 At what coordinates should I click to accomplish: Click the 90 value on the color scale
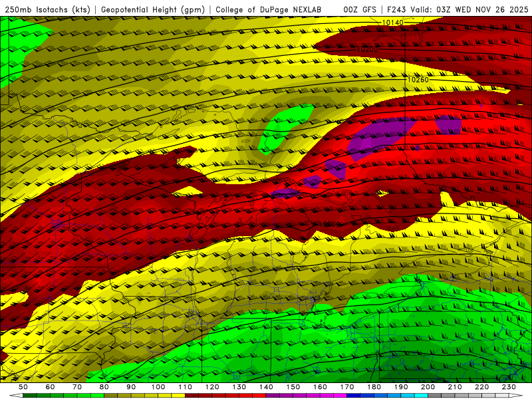pyautogui.click(x=131, y=387)
